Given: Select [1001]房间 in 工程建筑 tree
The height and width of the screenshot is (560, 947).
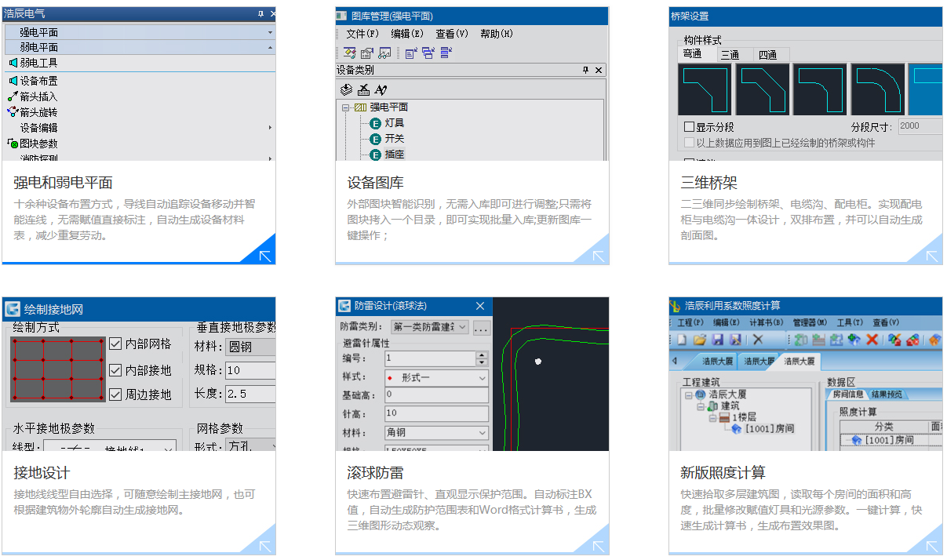Looking at the screenshot, I should click(x=770, y=429).
